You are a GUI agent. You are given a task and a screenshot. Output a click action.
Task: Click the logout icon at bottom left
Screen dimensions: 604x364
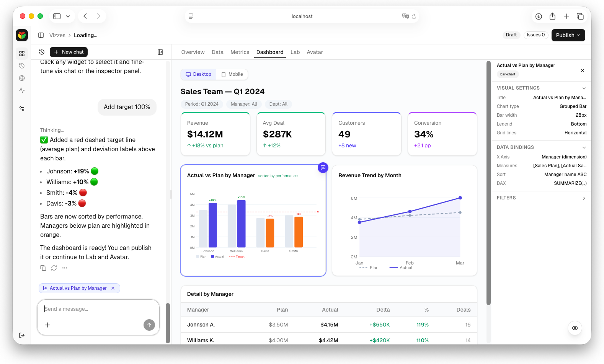pyautogui.click(x=22, y=335)
